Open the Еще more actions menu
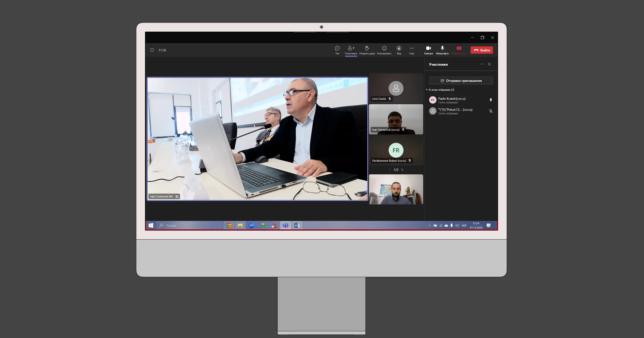 pyautogui.click(x=412, y=50)
